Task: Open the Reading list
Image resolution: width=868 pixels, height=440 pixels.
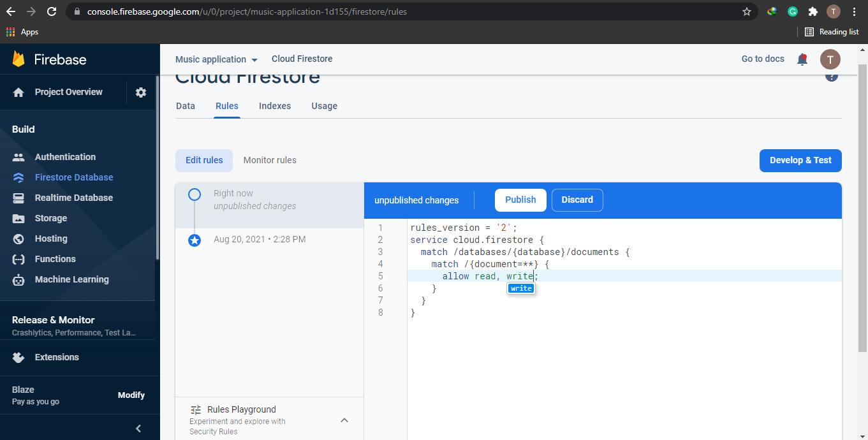Action: pyautogui.click(x=832, y=32)
